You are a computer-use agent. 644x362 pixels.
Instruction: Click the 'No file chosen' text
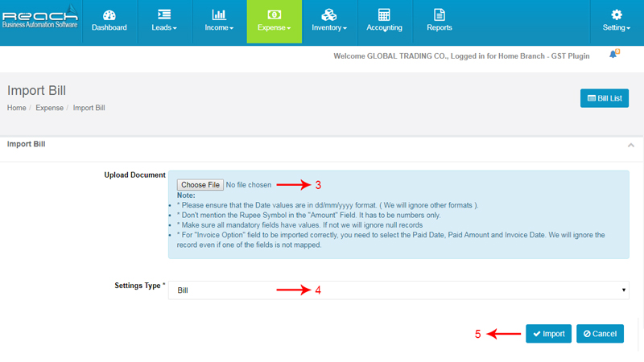(x=249, y=185)
